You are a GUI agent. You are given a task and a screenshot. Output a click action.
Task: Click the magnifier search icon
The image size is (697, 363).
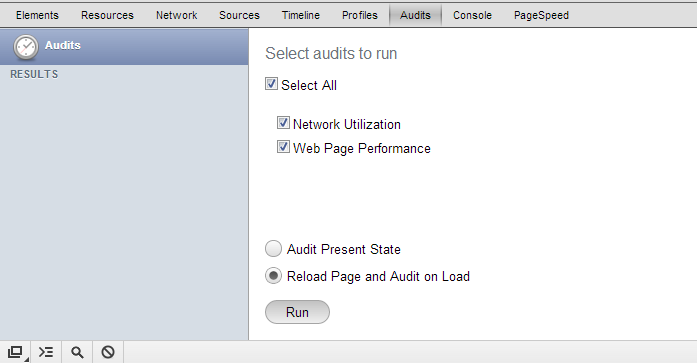tap(77, 352)
